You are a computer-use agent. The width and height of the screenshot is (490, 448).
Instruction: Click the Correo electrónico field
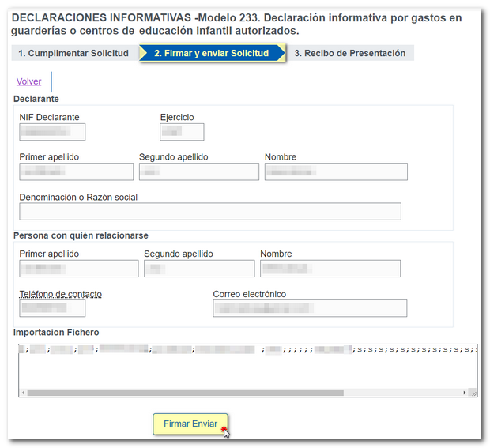(310, 308)
